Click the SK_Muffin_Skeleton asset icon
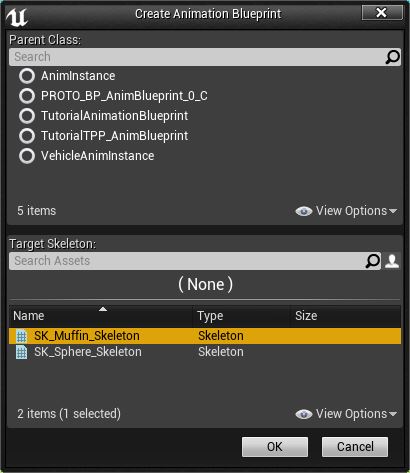Image resolution: width=410 pixels, height=473 pixels. pos(21,336)
